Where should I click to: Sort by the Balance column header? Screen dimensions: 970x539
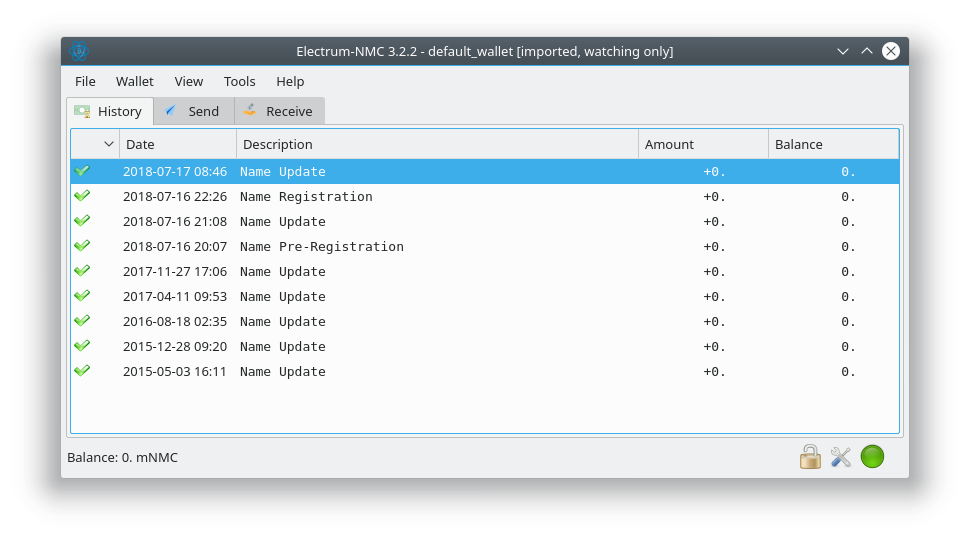pyautogui.click(x=833, y=144)
